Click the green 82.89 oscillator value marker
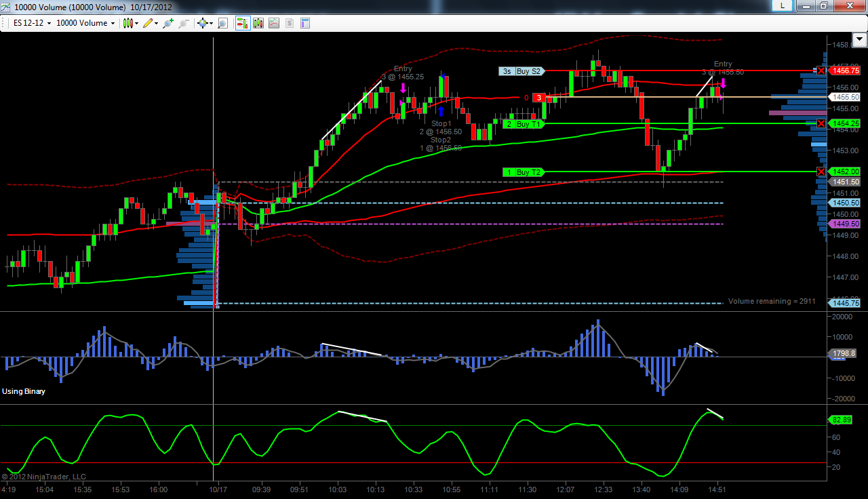This screenshot has height=499, width=868. [841, 420]
